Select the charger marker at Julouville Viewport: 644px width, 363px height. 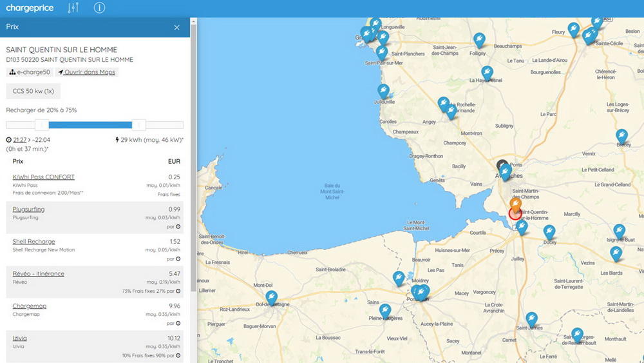tap(383, 91)
